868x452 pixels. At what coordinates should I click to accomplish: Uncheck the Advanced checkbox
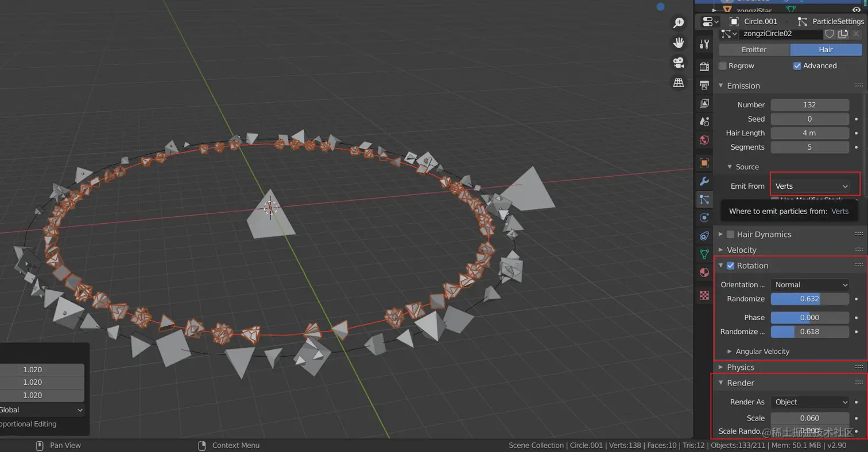coord(797,66)
